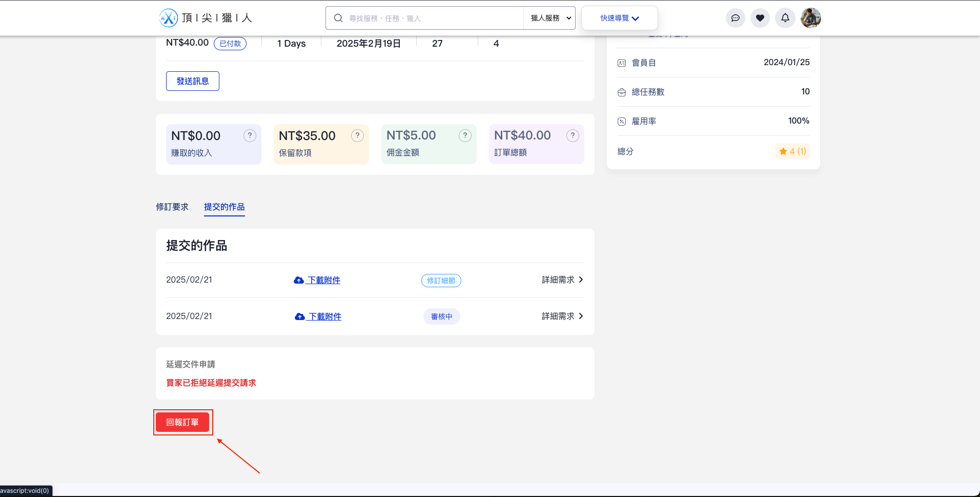Open the notification bell
The width and height of the screenshot is (980, 497).
pos(784,17)
